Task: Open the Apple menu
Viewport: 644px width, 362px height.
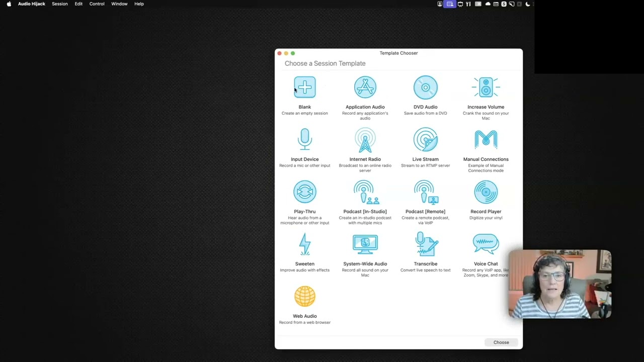Action: click(9, 4)
